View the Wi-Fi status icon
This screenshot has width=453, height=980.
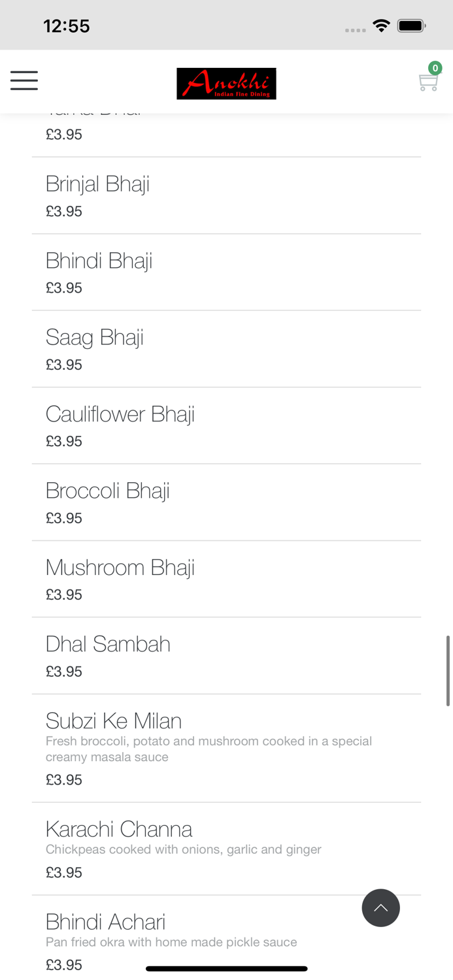(382, 25)
